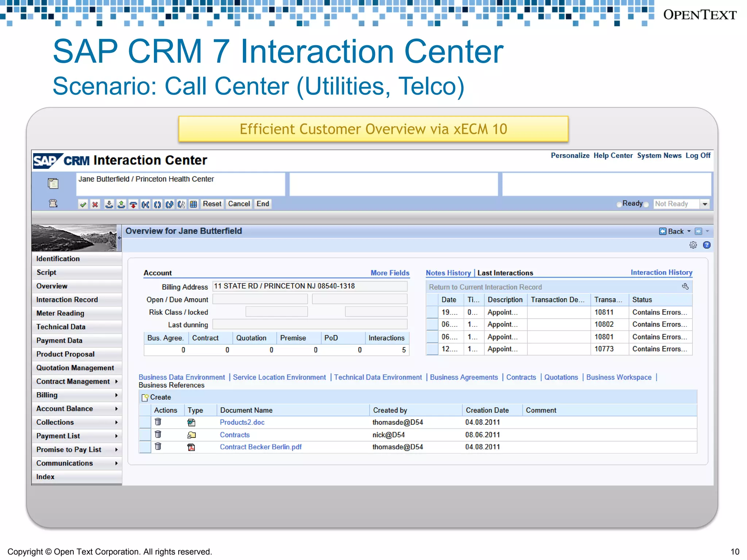Screen dimensions: 747x560
Task: Click the scratch pad notes icon
Action: [53, 183]
